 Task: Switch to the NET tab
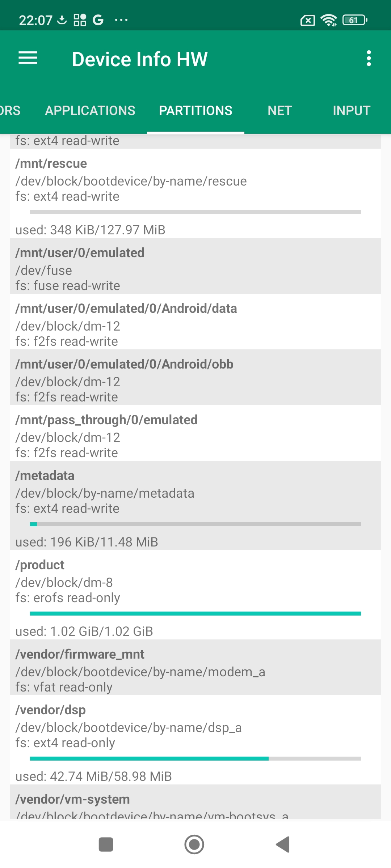(x=279, y=111)
